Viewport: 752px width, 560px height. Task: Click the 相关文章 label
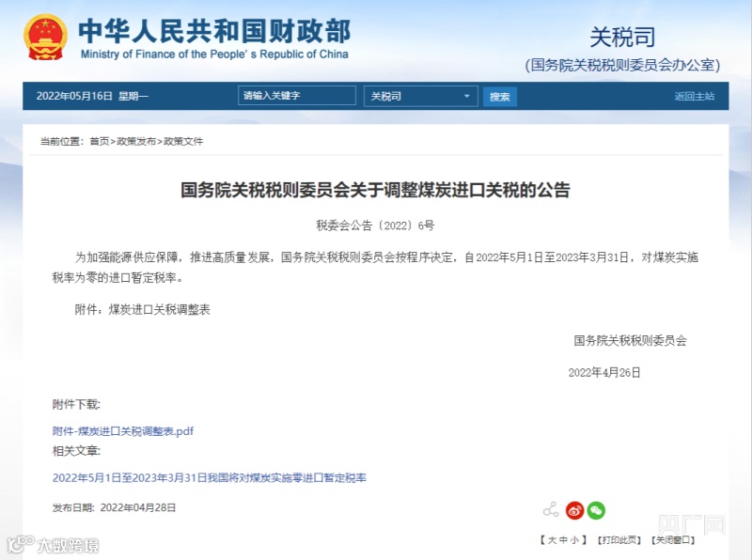76,451
